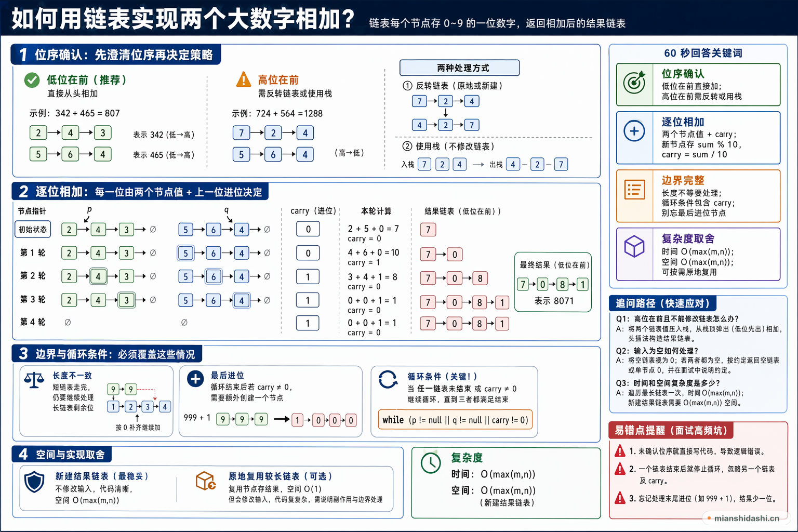Viewport: 798px width, 532px height.
Task: Click the filled plus icon beside 最后进位
Action: [x=195, y=379]
